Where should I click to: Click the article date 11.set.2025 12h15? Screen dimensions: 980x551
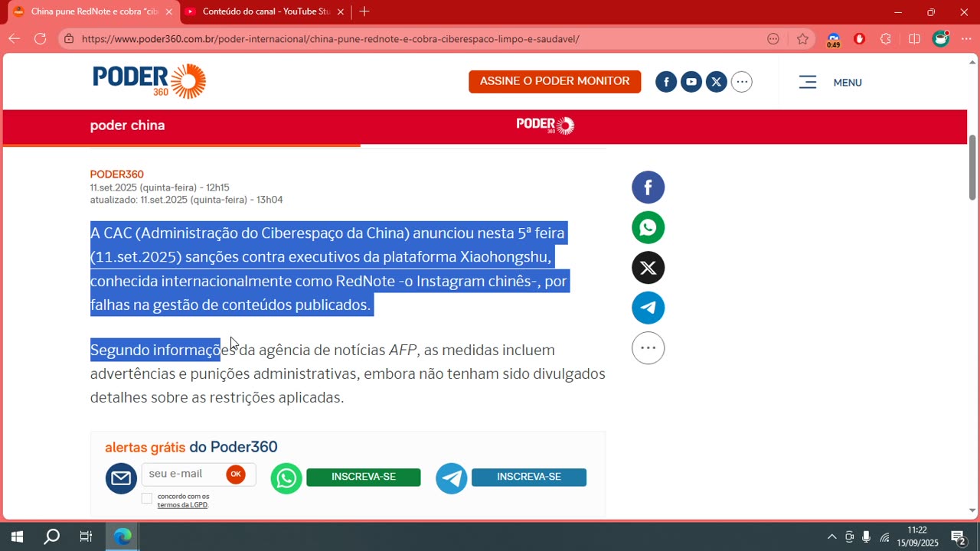click(x=159, y=187)
